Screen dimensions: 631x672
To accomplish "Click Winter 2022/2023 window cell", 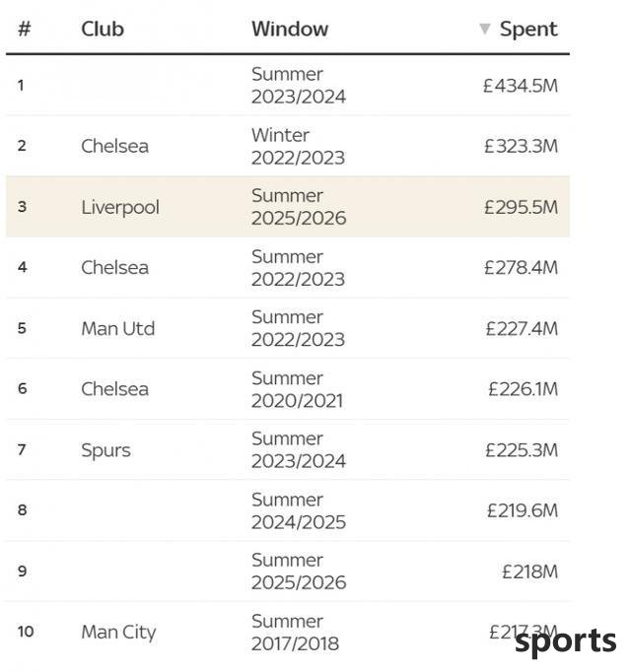I will coord(298,147).
